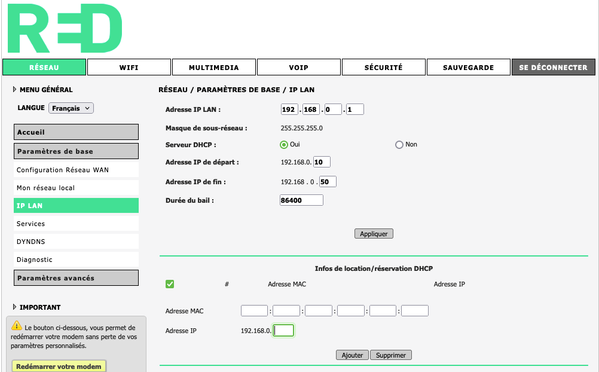Open the Services menu item
Screen dimensions: 599x372
(76, 224)
